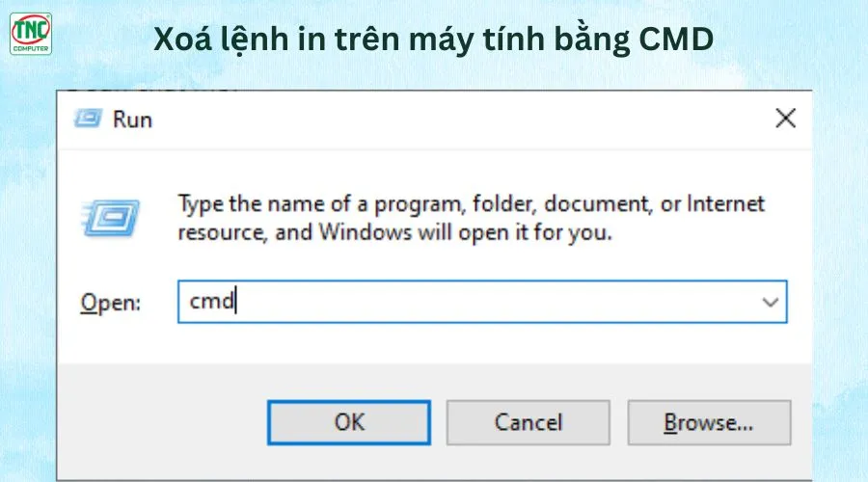Click the word CMD in the heading
The width and height of the screenshot is (868, 482).
676,40
